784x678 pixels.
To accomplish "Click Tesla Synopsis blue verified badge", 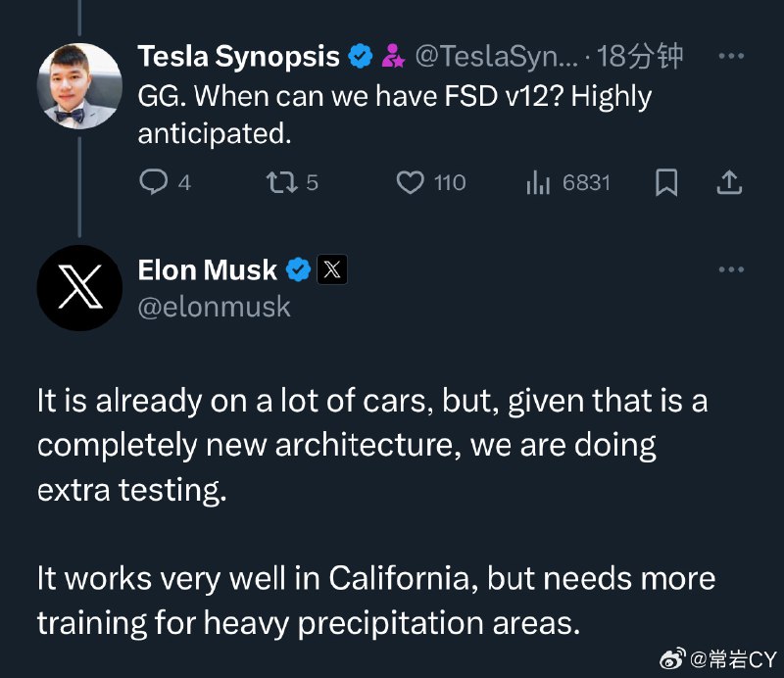I will point(361,56).
